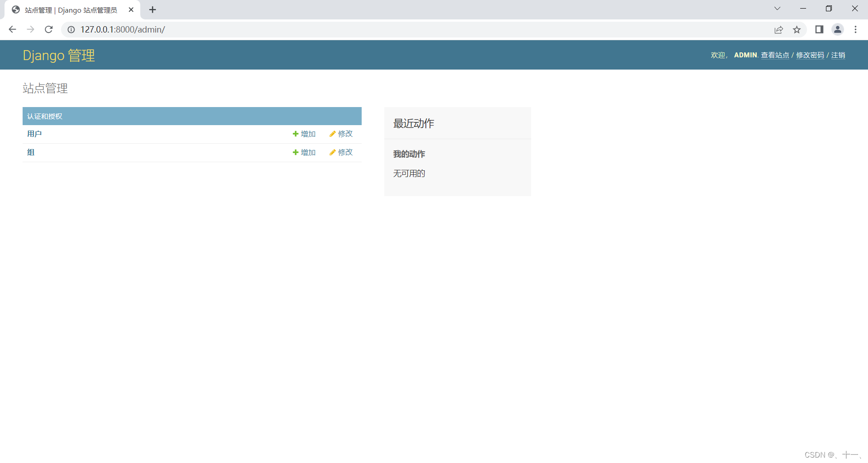This screenshot has height=463, width=868.
Task: Open the tab search dropdown arrow
Action: click(x=777, y=9)
